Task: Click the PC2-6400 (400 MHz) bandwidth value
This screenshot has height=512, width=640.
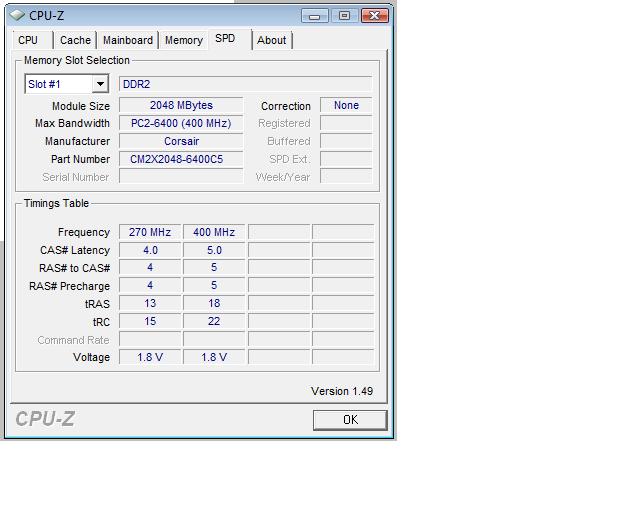Action: coord(181,123)
